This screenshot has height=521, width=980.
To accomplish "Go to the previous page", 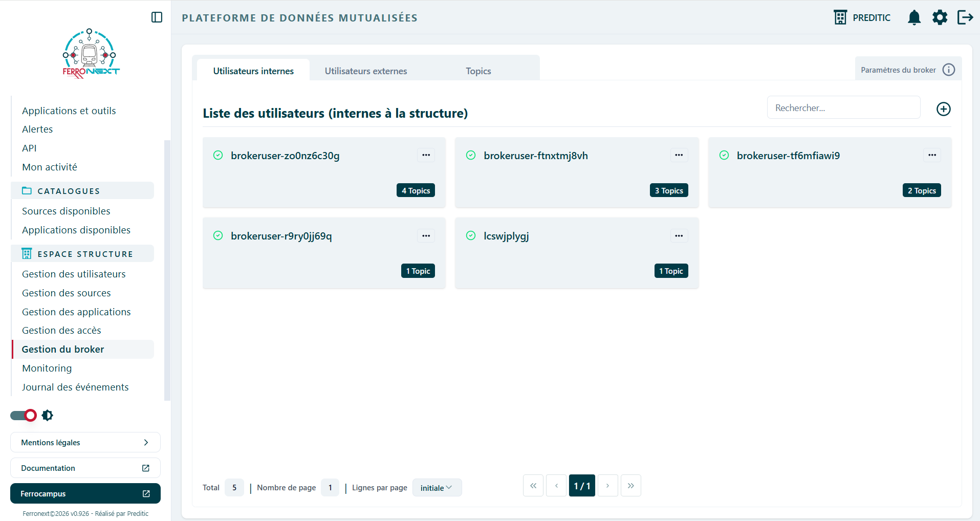I will coord(556,486).
